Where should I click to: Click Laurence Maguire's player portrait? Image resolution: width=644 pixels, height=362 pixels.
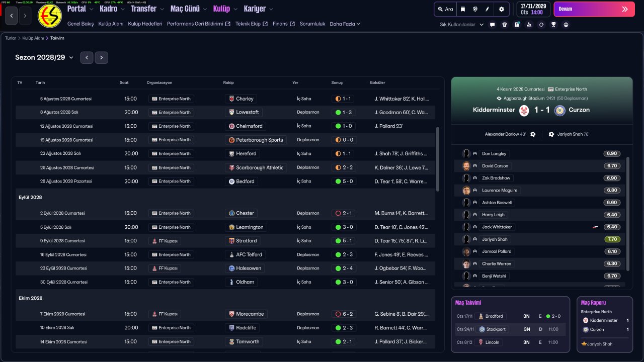[466, 191]
